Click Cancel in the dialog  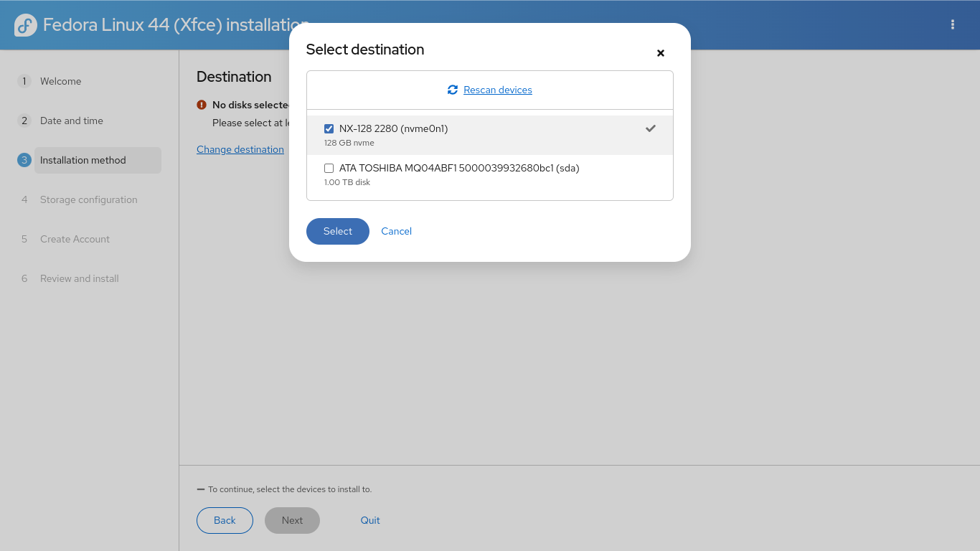397,231
